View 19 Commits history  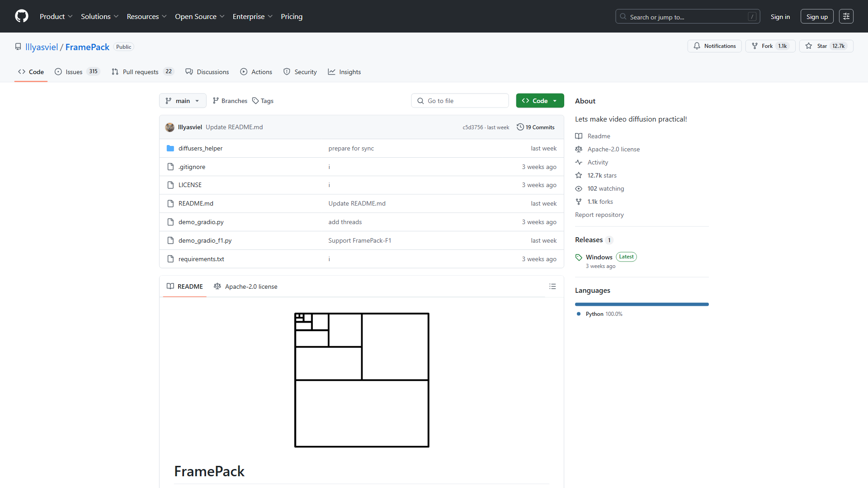[x=536, y=127]
